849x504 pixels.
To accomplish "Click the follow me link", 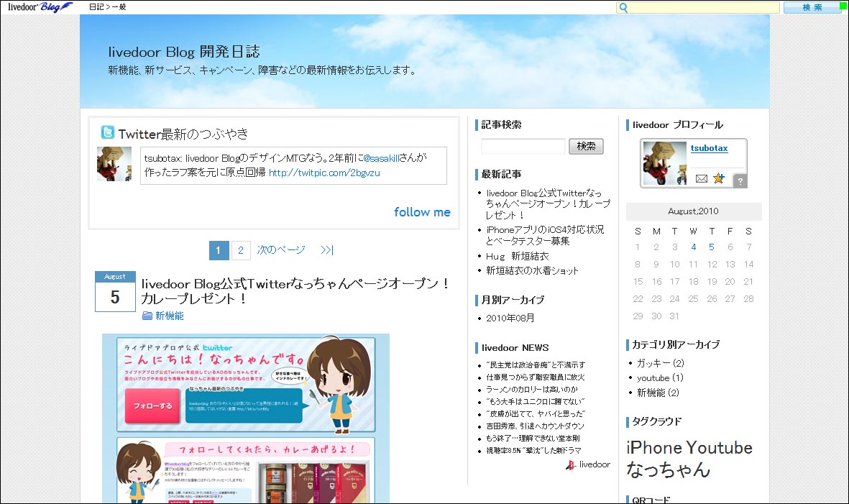I will (422, 212).
